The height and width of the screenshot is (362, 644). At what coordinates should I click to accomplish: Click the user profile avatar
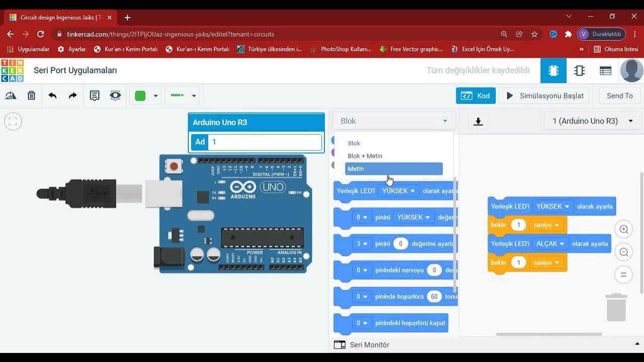click(x=631, y=70)
